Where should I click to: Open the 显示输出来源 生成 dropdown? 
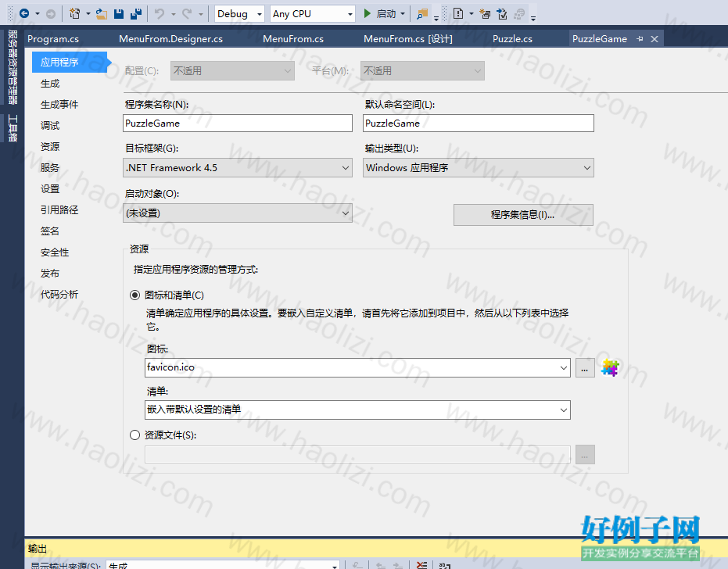pos(223,565)
